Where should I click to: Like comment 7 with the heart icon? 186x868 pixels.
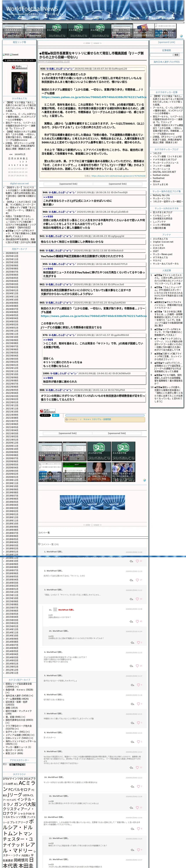(138, 723)
